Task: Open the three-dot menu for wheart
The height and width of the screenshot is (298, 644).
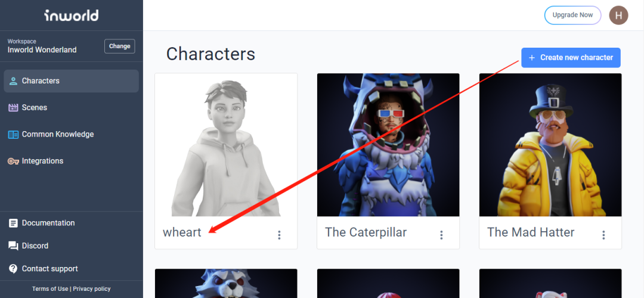Action: coord(279,235)
